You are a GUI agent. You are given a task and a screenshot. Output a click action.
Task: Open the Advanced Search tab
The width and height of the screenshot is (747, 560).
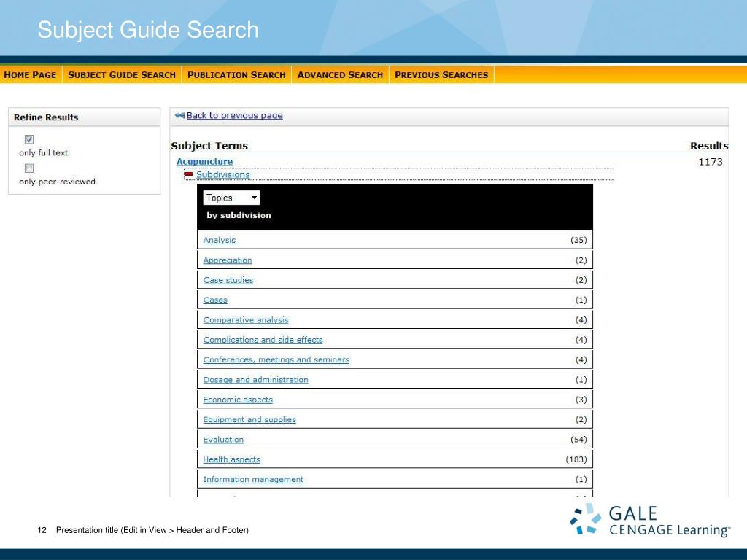tap(340, 75)
